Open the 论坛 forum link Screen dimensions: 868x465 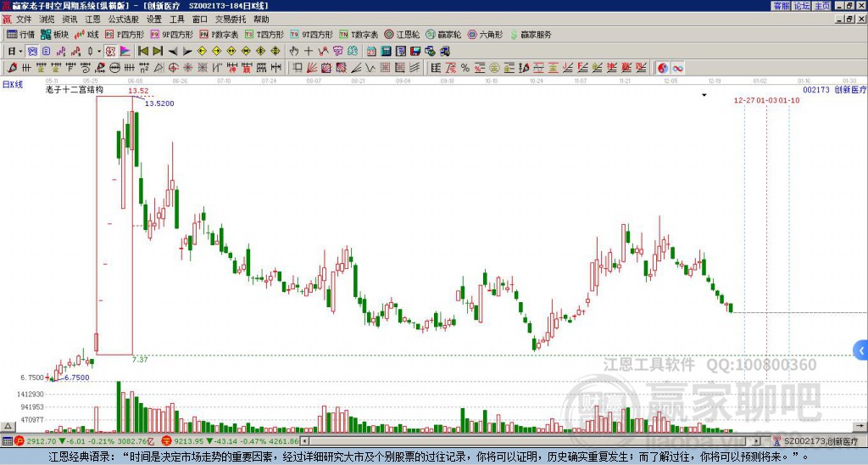pyautogui.click(x=801, y=6)
